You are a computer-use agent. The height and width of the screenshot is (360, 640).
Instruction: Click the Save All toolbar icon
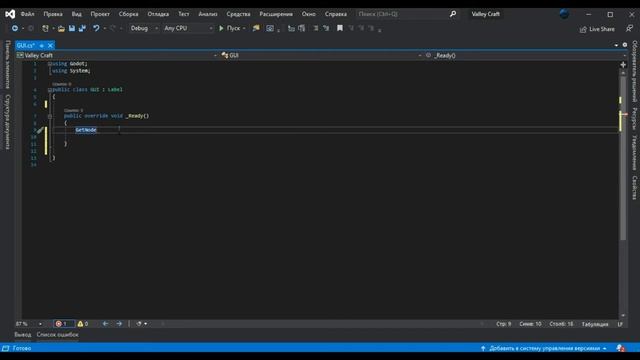point(82,28)
